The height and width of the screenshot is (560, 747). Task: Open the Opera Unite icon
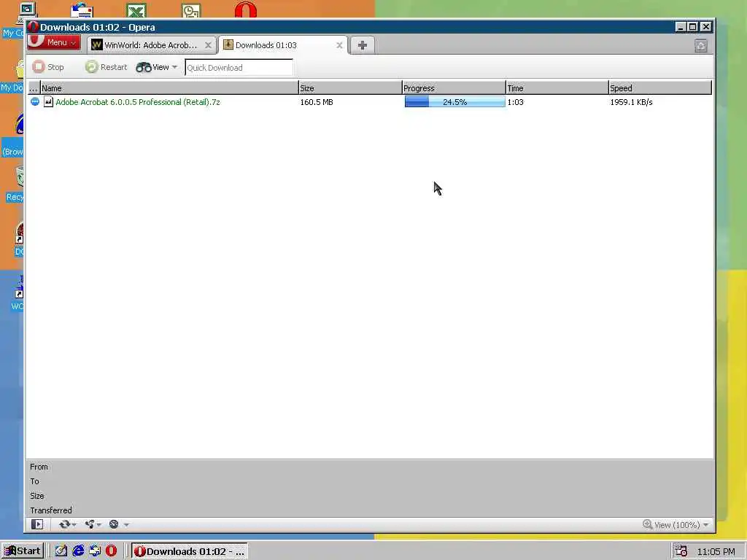[90, 524]
